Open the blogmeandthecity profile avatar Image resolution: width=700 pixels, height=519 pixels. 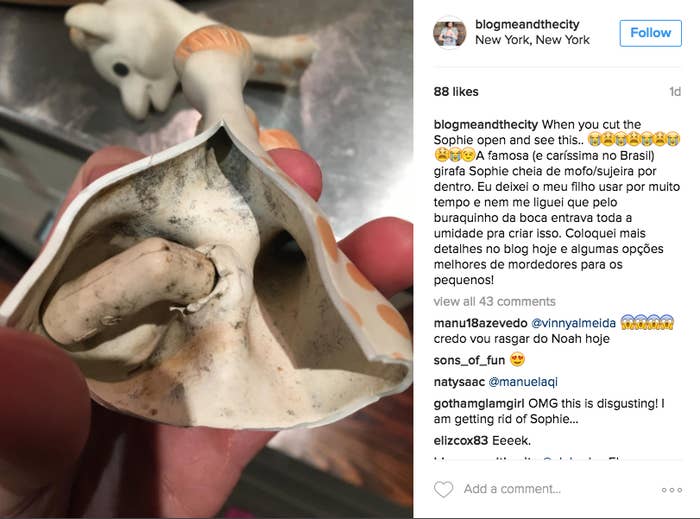tap(450, 33)
